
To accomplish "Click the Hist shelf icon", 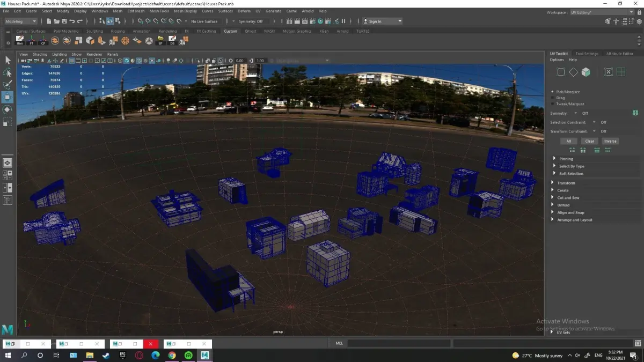I will 20,41.
